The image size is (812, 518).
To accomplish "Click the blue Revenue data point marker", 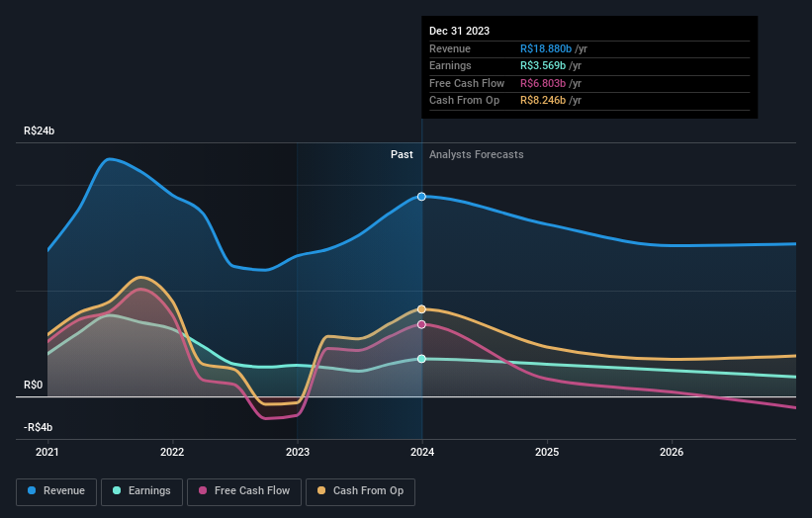I will (x=421, y=197).
